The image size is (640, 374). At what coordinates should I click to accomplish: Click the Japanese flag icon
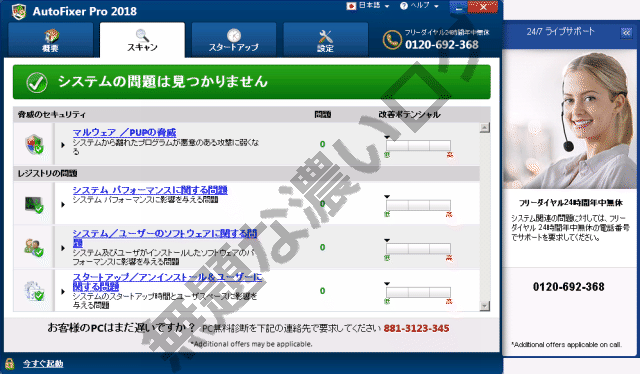(x=351, y=6)
